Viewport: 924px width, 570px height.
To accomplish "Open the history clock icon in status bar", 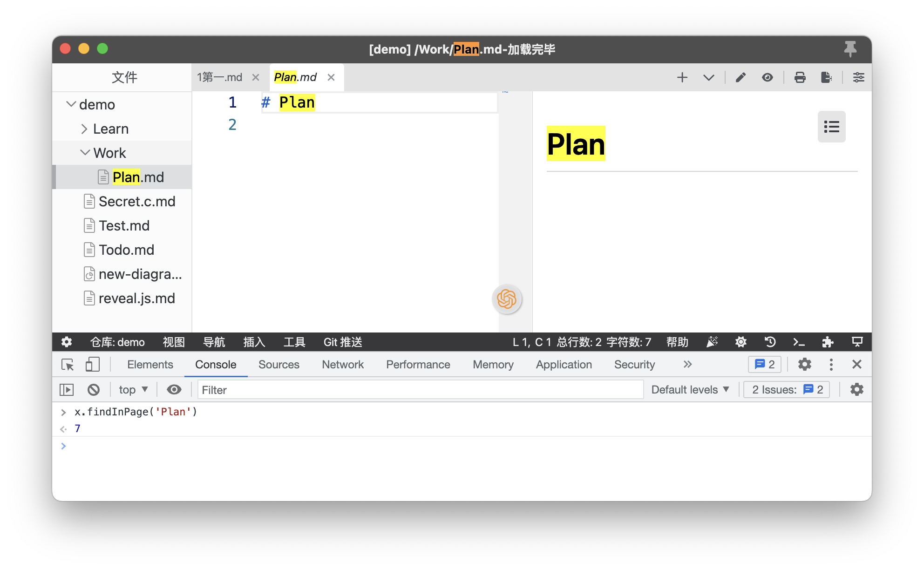I will 770,342.
